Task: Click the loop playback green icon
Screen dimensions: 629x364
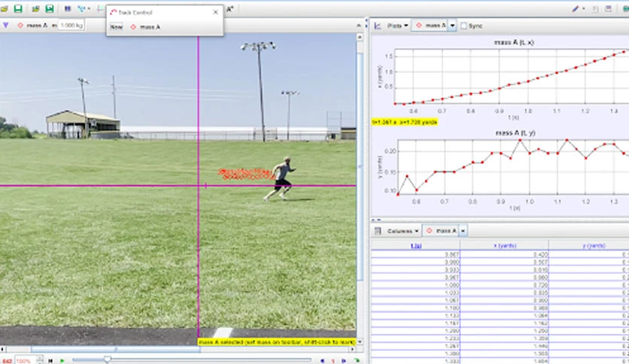Action: [356, 361]
